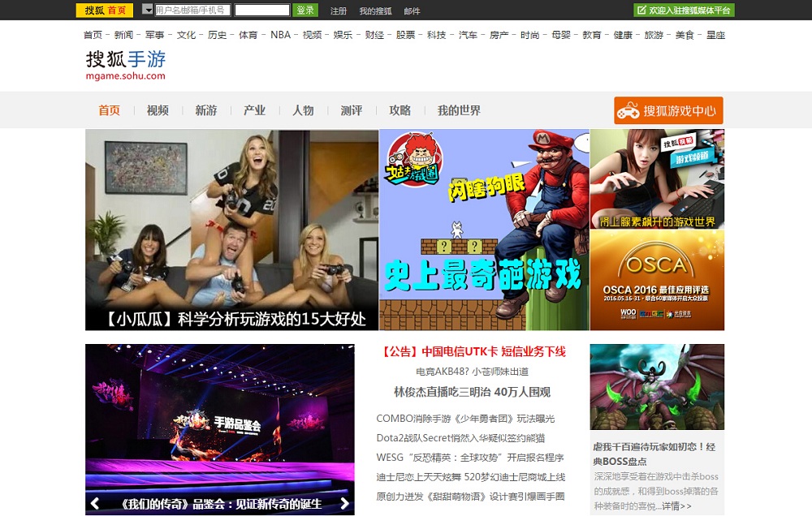The width and height of the screenshot is (812, 516).
Task: Open the 肾上腺素飙升的游戏世界 banner
Action: point(657,178)
